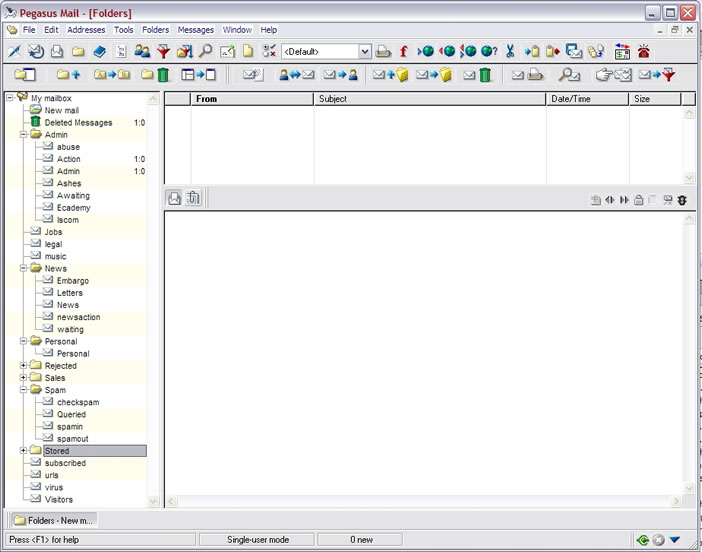Sort messages by Size column header
Viewport: 702px width, 552px height.
point(655,99)
